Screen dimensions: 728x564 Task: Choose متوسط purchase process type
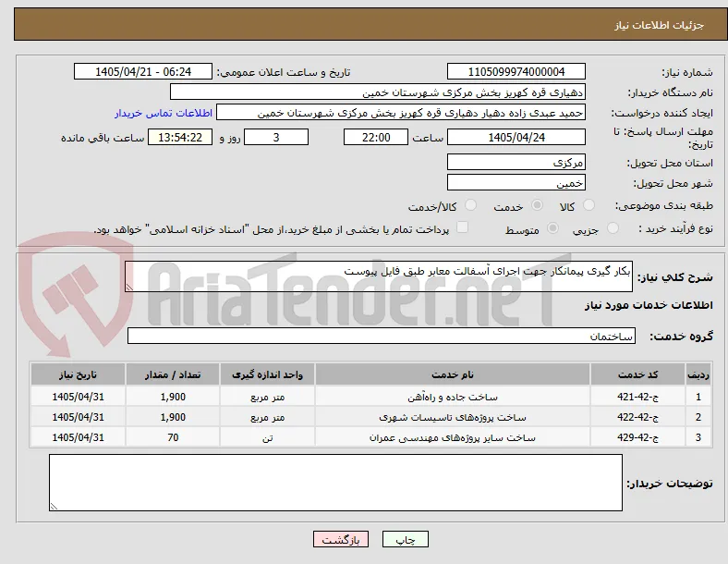pos(552,227)
